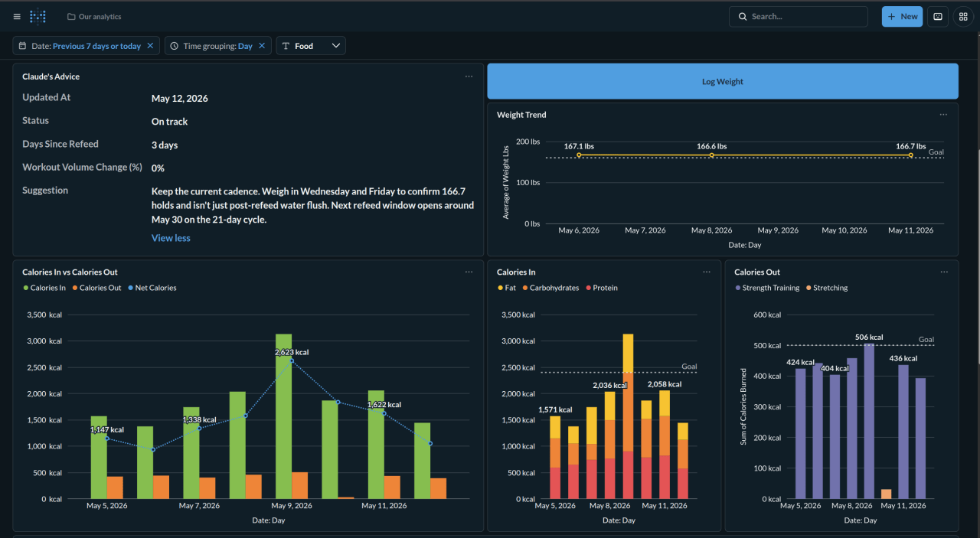This screenshot has width=980, height=538.
Task: Open the Our analytics collection
Action: (x=94, y=16)
